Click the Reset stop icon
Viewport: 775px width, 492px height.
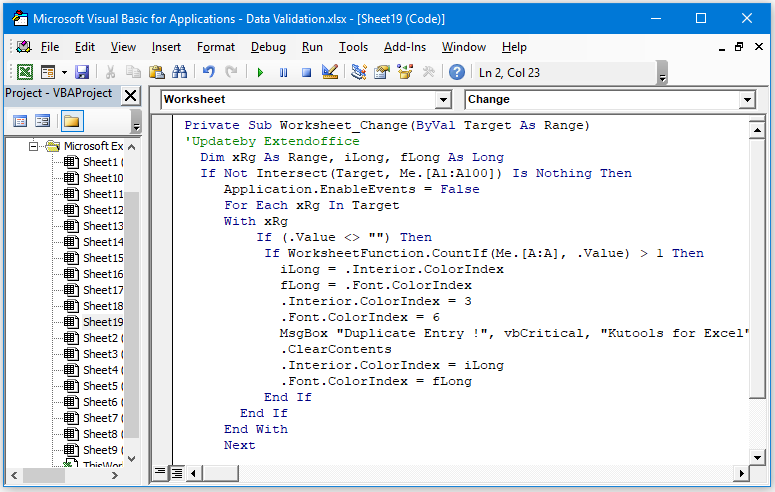(307, 72)
